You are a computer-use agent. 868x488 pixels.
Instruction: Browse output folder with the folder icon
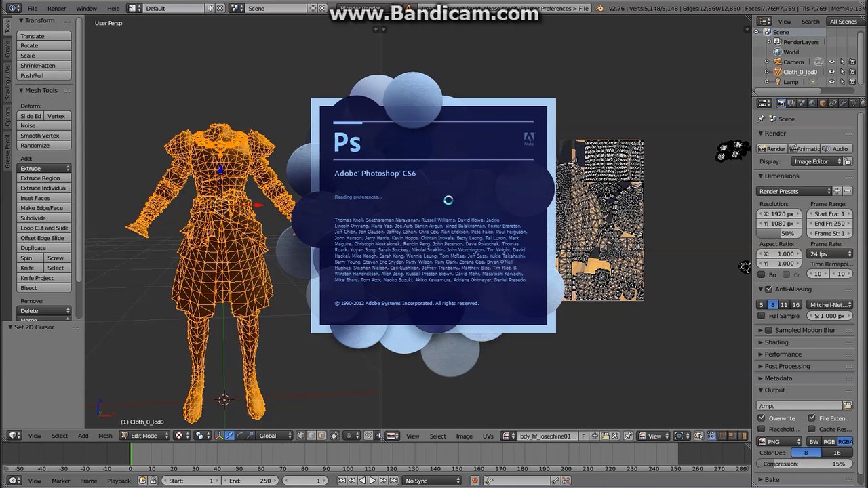pos(847,405)
